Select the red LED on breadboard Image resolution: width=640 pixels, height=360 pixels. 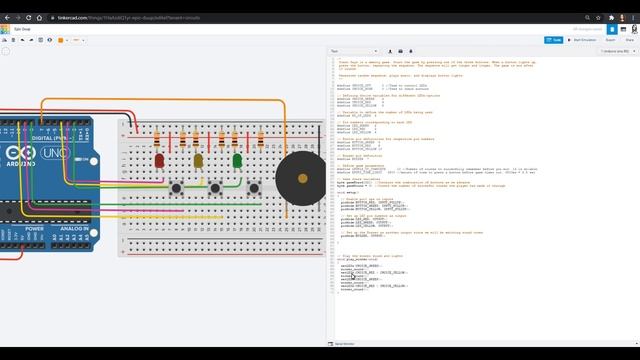click(159, 161)
